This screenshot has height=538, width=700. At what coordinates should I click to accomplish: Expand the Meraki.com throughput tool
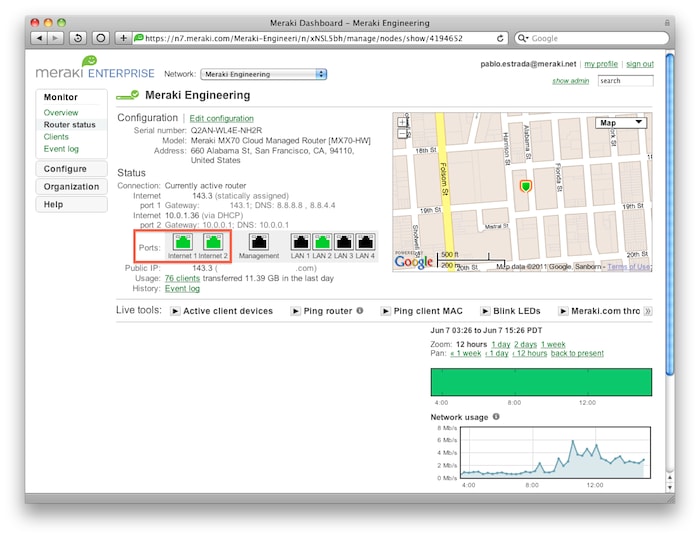click(x=563, y=311)
